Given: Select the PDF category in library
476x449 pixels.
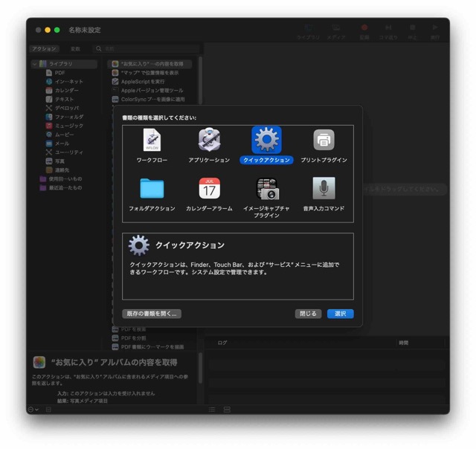Looking at the screenshot, I should pos(57,73).
